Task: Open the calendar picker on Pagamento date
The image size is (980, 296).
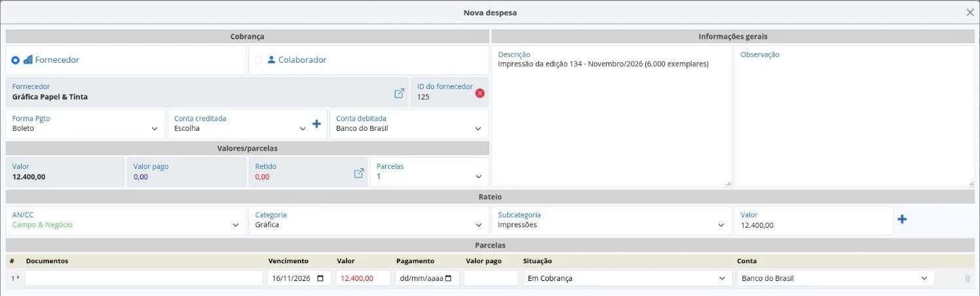Action: [x=448, y=278]
